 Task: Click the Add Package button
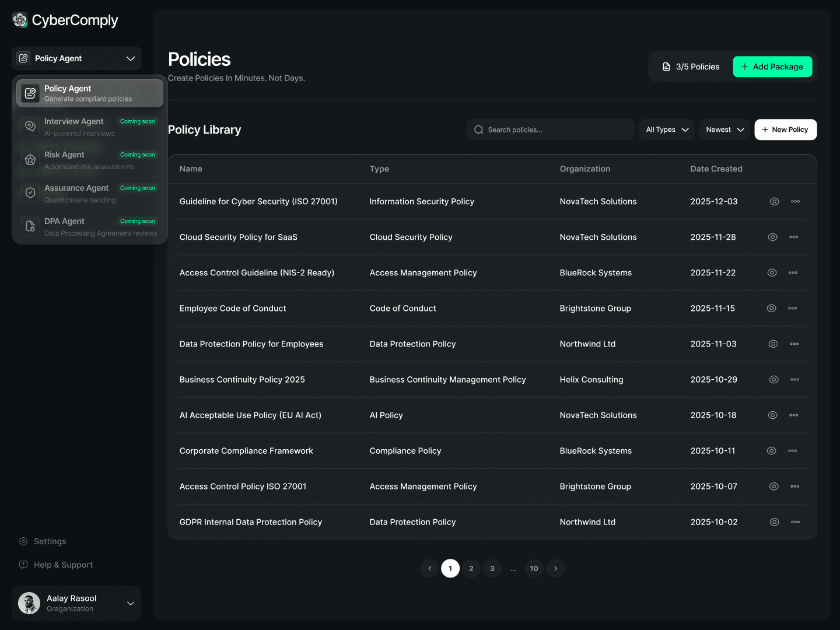(x=772, y=66)
